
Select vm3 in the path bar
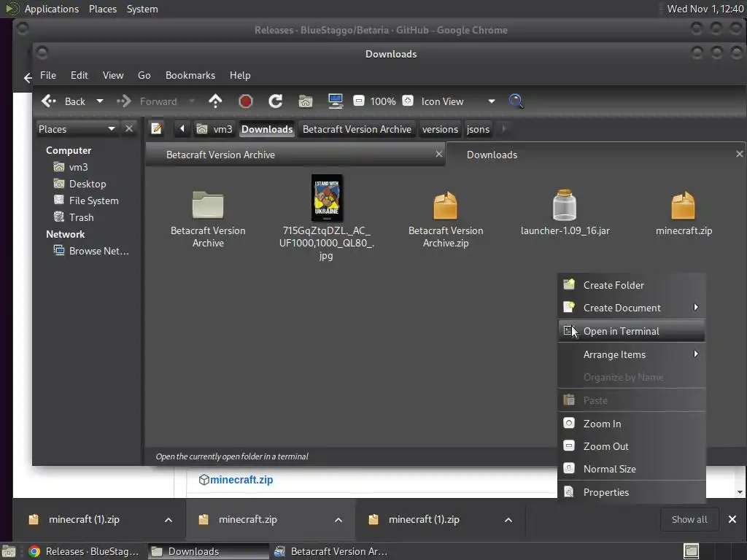coord(215,129)
